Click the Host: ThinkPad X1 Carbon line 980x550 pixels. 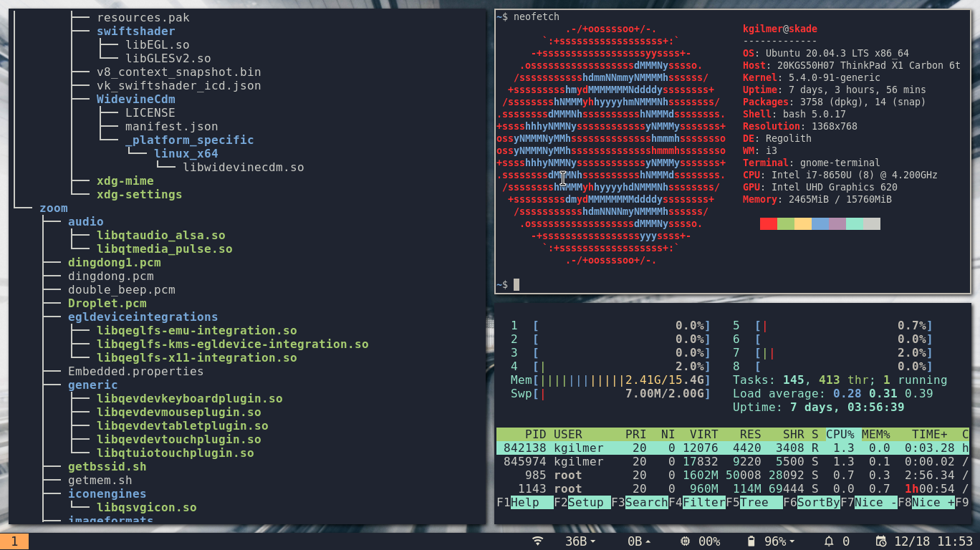click(x=852, y=66)
